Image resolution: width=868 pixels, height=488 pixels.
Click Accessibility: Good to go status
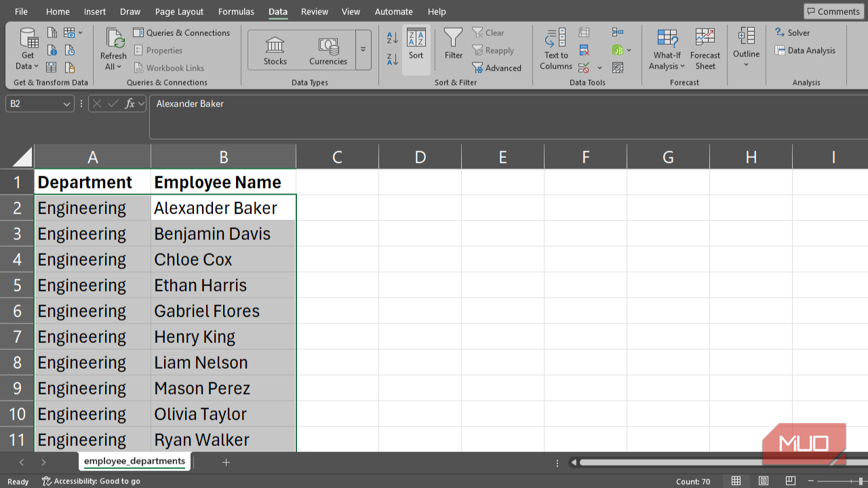(91, 481)
